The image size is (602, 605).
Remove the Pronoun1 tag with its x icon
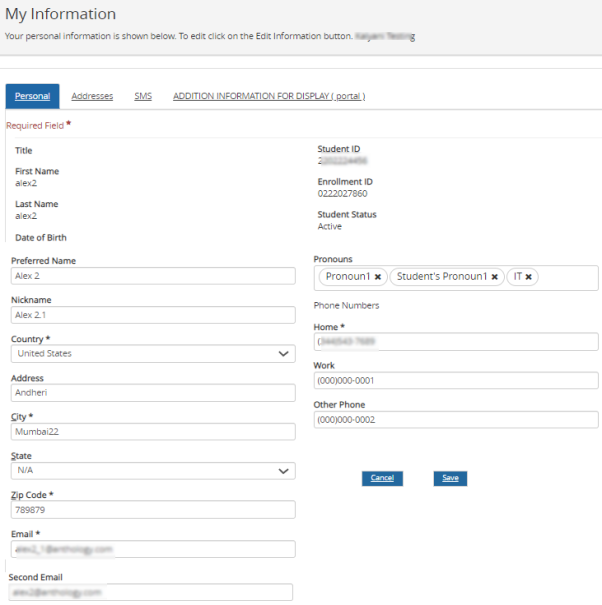(378, 277)
